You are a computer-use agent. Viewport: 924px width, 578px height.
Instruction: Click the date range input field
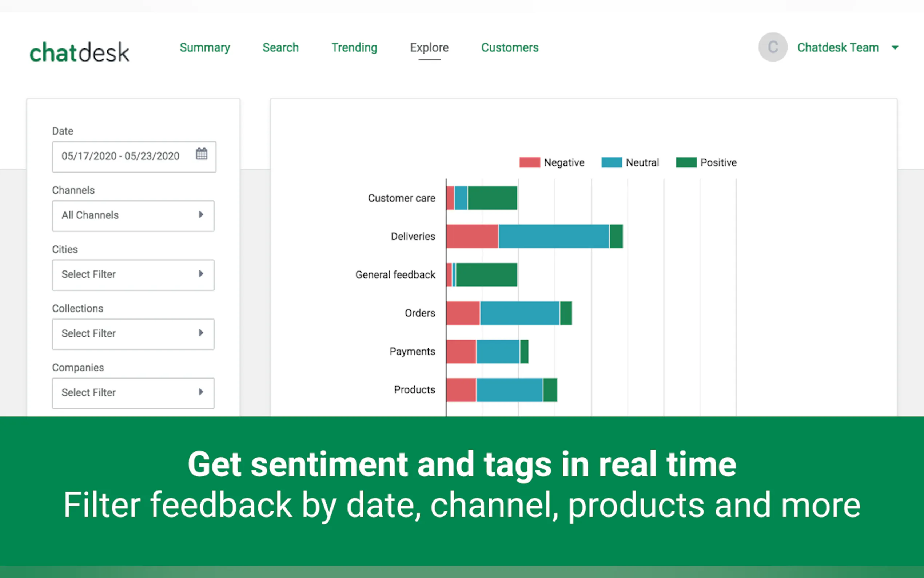click(134, 157)
